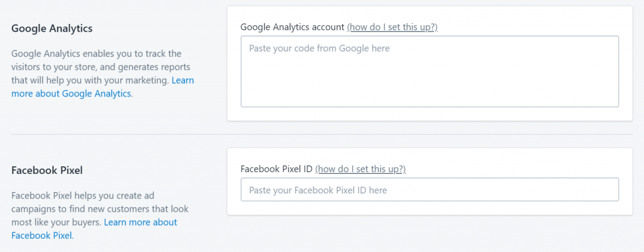The image size is (644, 252).
Task: Open Facebook Pixel 'how do I set this up?' link
Action: click(x=360, y=169)
